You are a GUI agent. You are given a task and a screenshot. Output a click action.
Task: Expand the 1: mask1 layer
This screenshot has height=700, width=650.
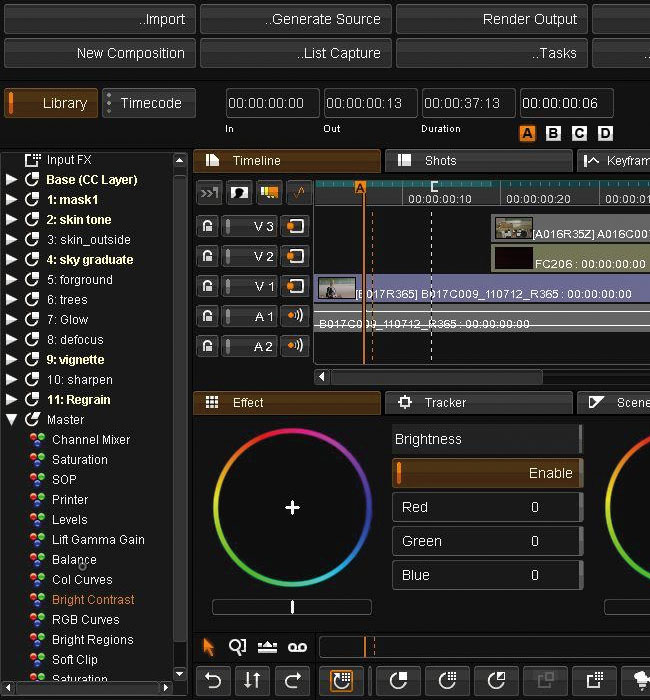(x=11, y=200)
